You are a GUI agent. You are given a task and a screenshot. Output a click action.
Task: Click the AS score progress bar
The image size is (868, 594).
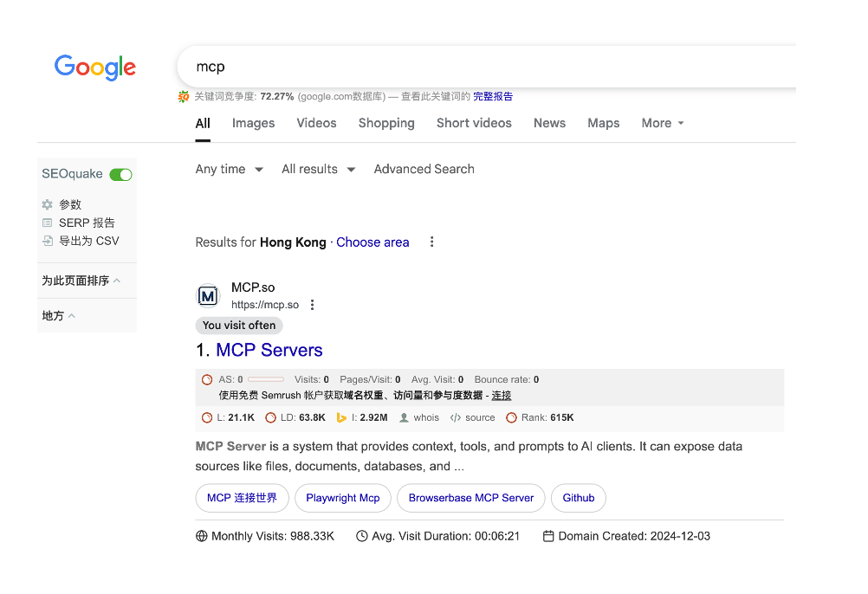266,379
